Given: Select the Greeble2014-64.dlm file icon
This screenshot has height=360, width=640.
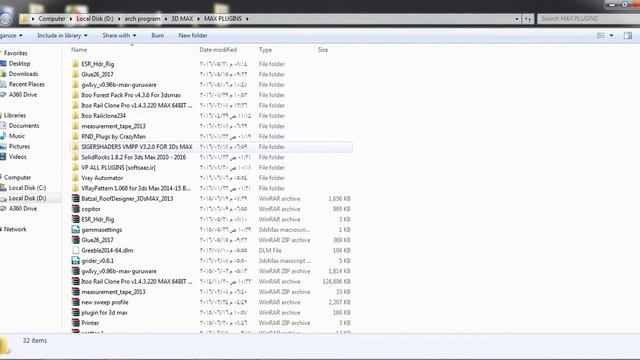Looking at the screenshot, I should tap(76, 250).
